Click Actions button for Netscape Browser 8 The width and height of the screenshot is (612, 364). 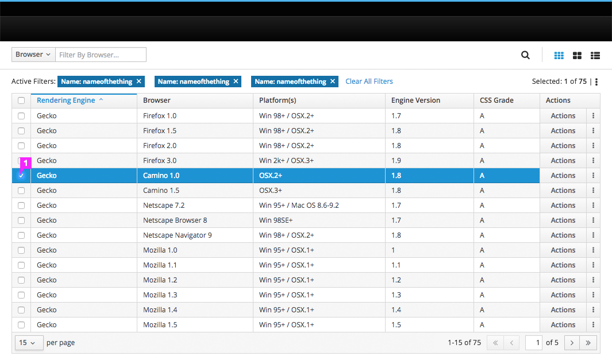pyautogui.click(x=563, y=220)
